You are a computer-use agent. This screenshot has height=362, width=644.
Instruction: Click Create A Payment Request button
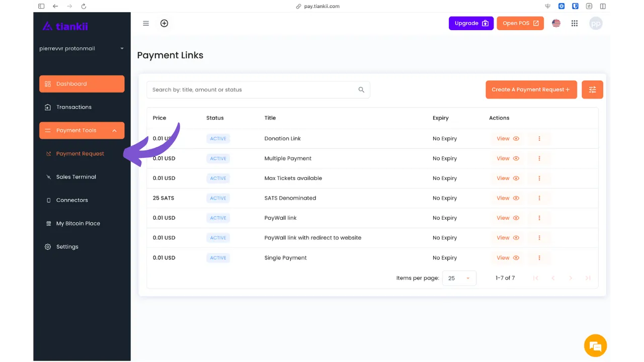pos(531,89)
